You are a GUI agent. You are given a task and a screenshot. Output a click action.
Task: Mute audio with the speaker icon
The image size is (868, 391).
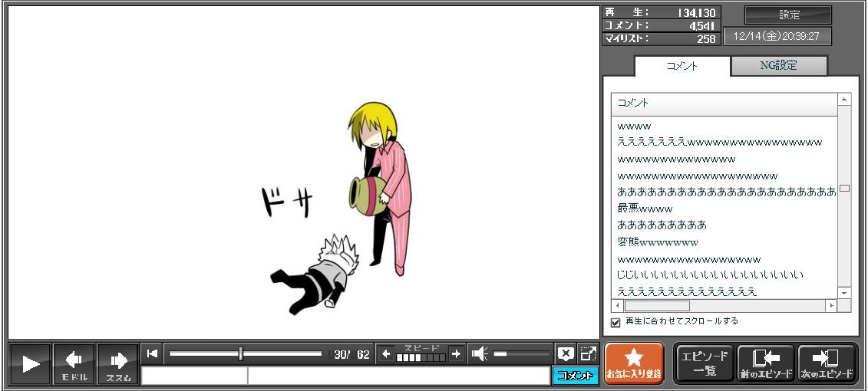[480, 353]
